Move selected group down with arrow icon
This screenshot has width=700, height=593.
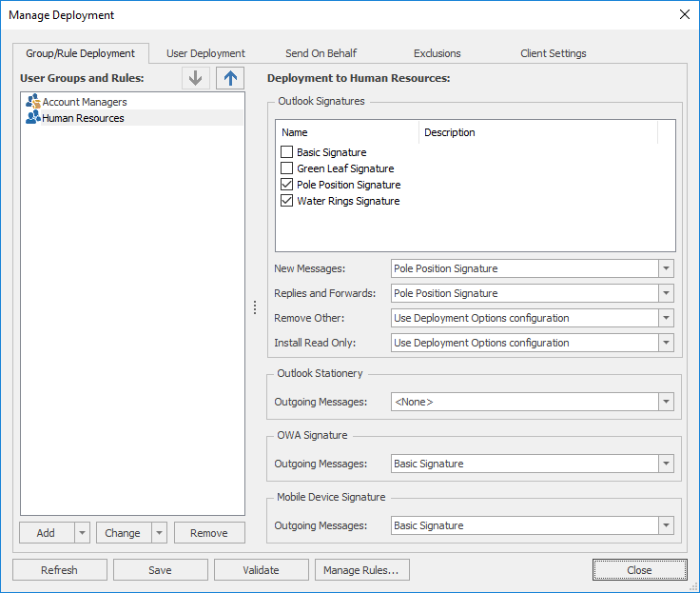pos(196,78)
